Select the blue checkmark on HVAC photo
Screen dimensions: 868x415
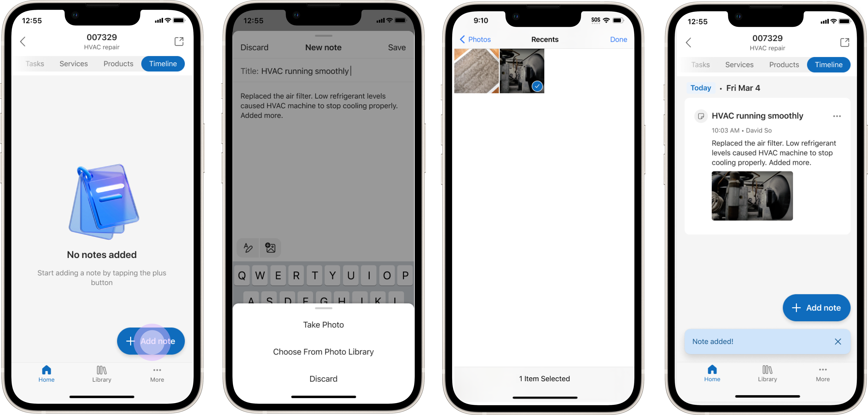click(536, 86)
